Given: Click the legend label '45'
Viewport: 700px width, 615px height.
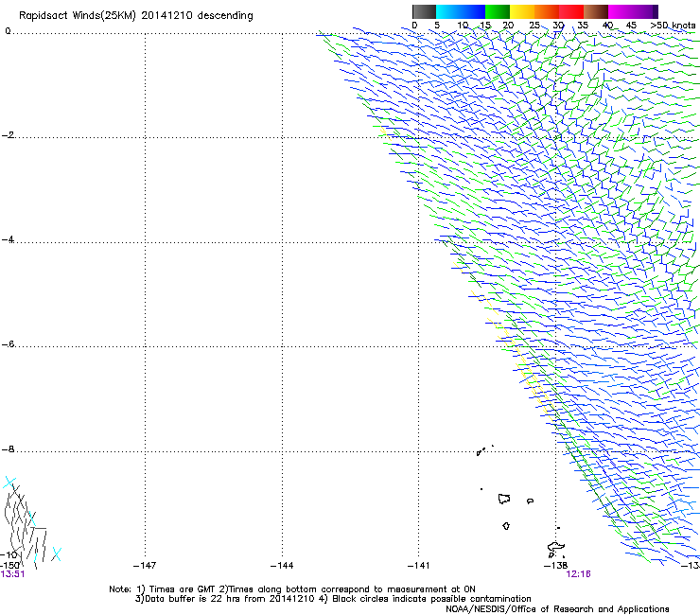Looking at the screenshot, I should [631, 26].
